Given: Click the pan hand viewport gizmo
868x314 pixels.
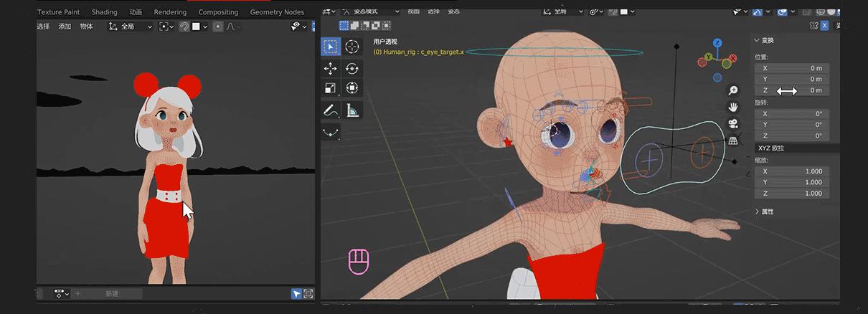Looking at the screenshot, I should 733,107.
